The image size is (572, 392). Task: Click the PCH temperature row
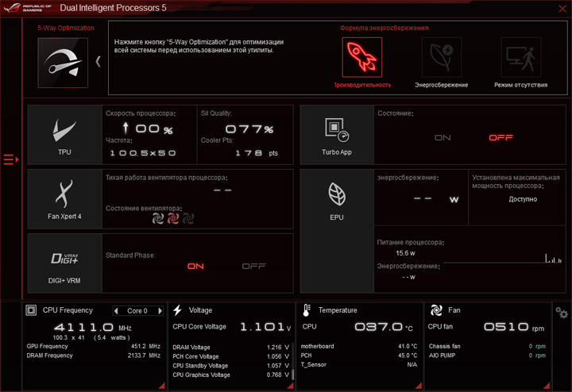coord(359,355)
